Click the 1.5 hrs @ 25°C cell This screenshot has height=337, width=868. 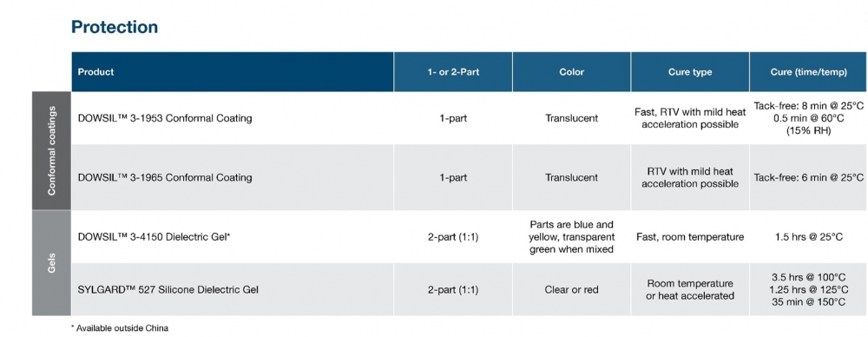[808, 236]
